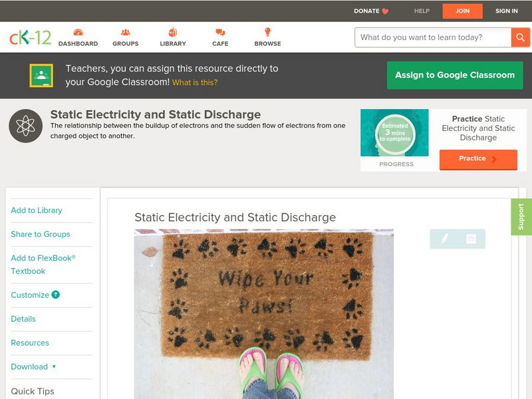The width and height of the screenshot is (532, 399).
Task: Click the estimated 3 mins progress circle
Action: 395,133
